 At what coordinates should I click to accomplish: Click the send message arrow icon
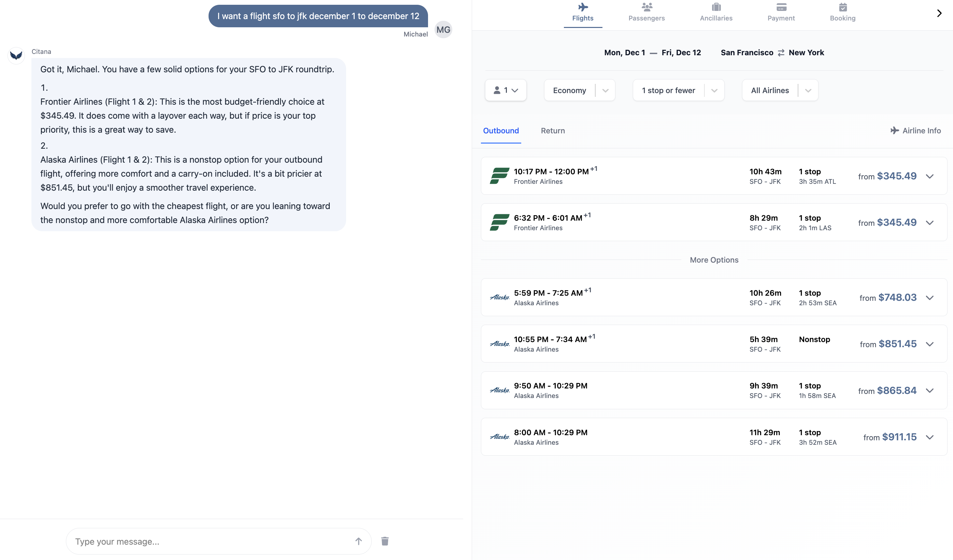pyautogui.click(x=358, y=541)
